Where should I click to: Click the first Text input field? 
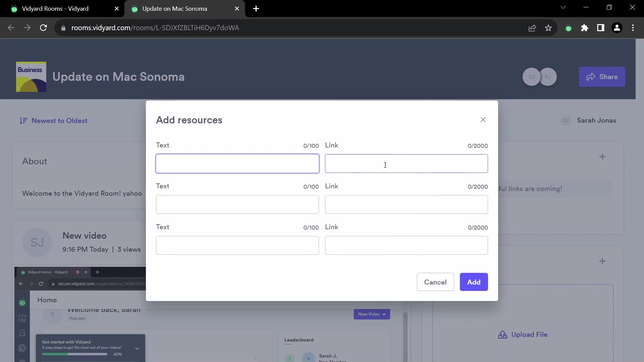(x=237, y=164)
